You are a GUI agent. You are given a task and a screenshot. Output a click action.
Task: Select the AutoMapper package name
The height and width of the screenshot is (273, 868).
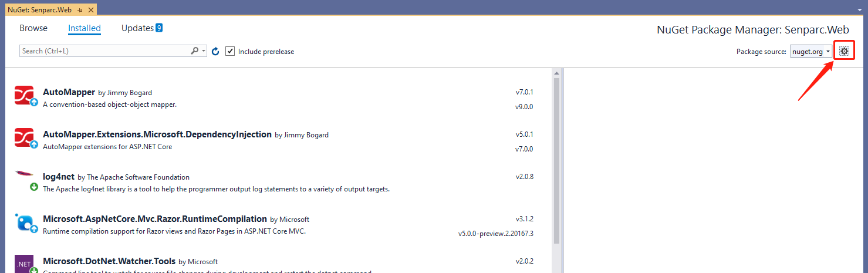pyautogui.click(x=69, y=92)
